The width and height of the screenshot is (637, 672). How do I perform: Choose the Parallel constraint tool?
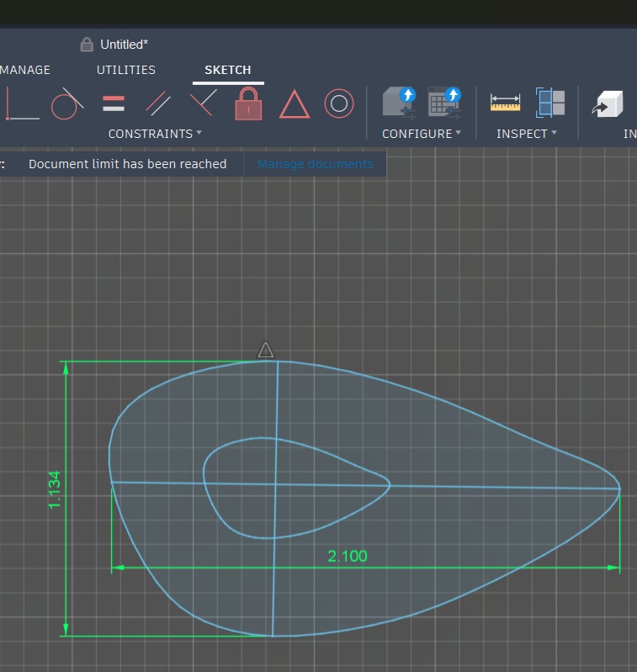click(x=158, y=104)
